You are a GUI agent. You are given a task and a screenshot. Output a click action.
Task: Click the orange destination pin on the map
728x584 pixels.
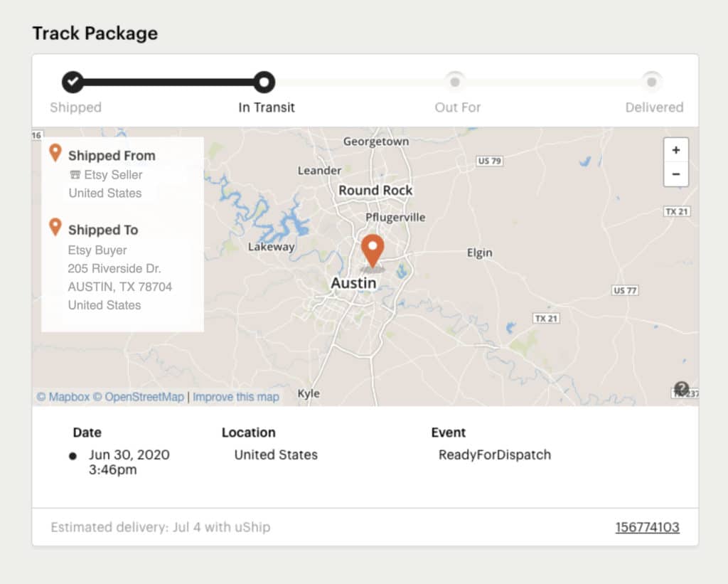[373, 251]
